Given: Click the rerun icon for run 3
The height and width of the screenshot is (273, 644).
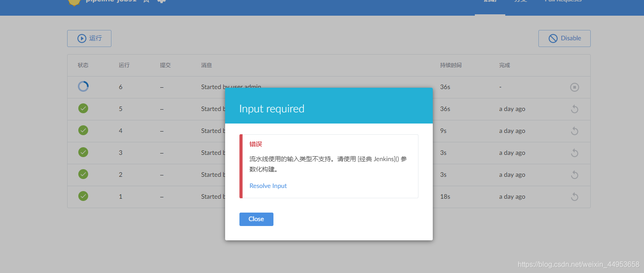Looking at the screenshot, I should tap(575, 153).
